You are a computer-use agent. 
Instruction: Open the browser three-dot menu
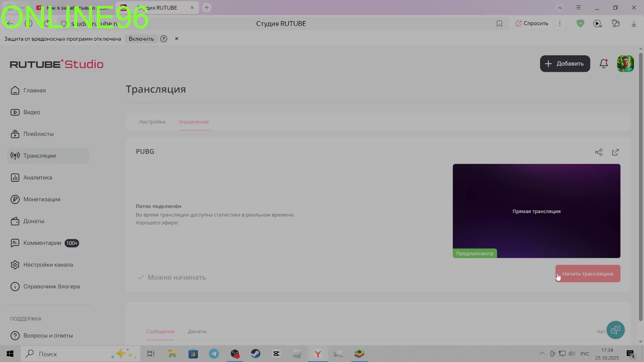point(560,24)
